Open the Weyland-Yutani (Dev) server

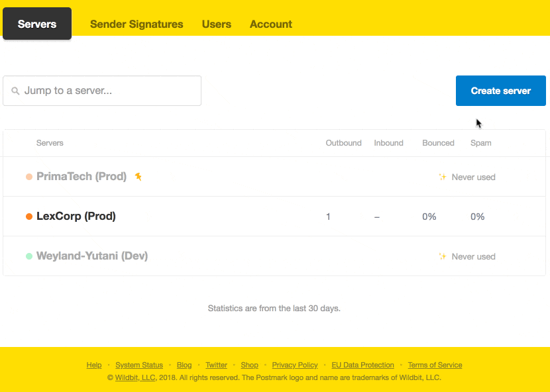point(92,256)
